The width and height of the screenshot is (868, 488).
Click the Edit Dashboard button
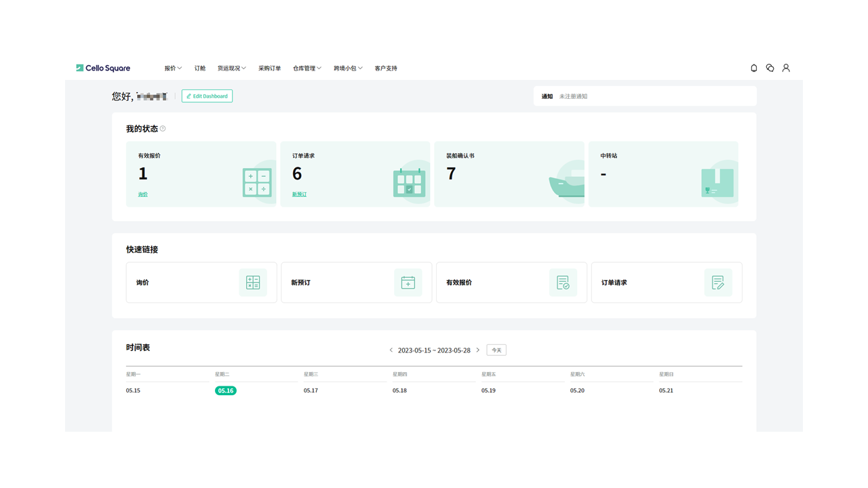click(207, 96)
